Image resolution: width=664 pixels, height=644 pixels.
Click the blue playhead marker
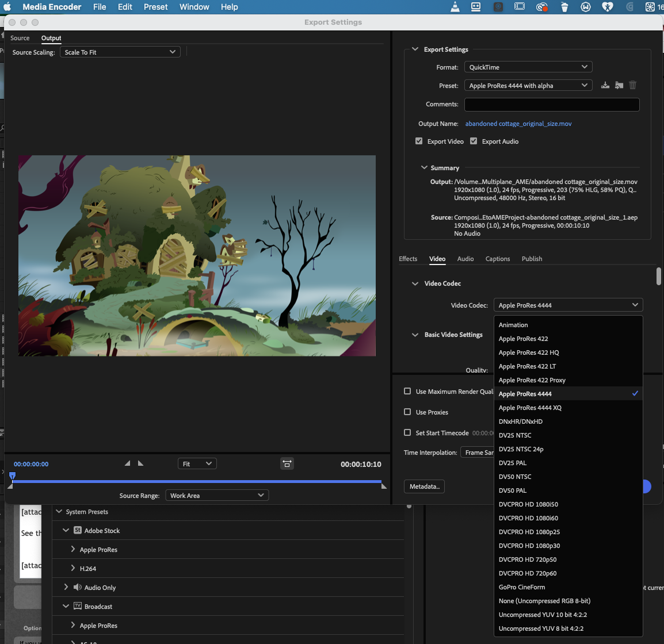[12, 476]
